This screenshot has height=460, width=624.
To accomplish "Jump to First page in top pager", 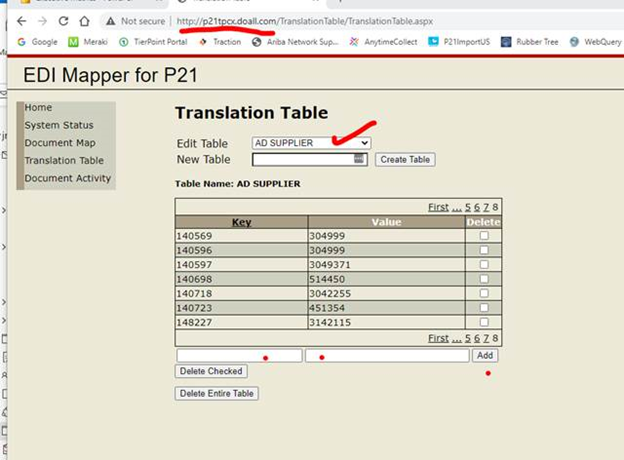I will [438, 207].
